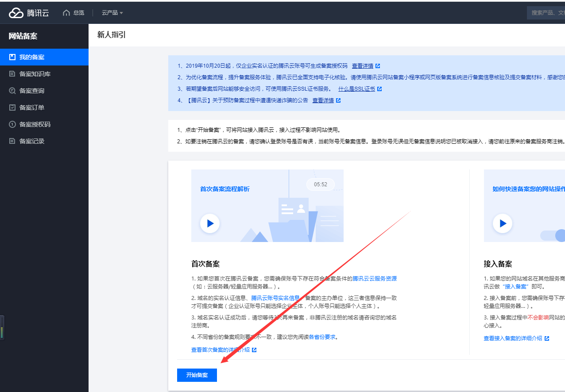Click the 总览 navigation label

(79, 13)
